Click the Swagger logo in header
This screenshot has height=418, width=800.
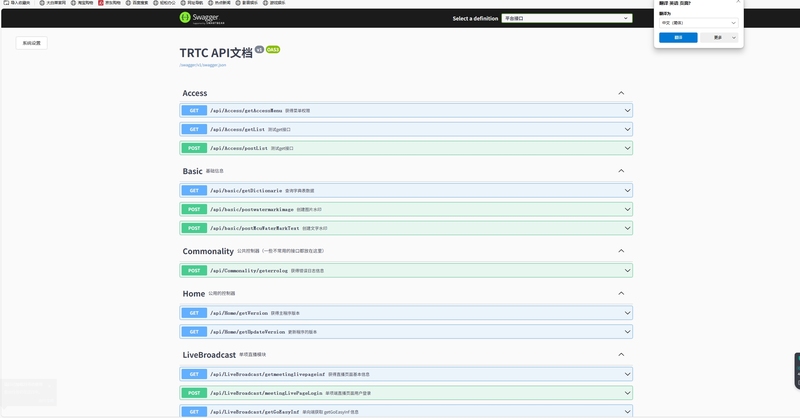point(202,18)
